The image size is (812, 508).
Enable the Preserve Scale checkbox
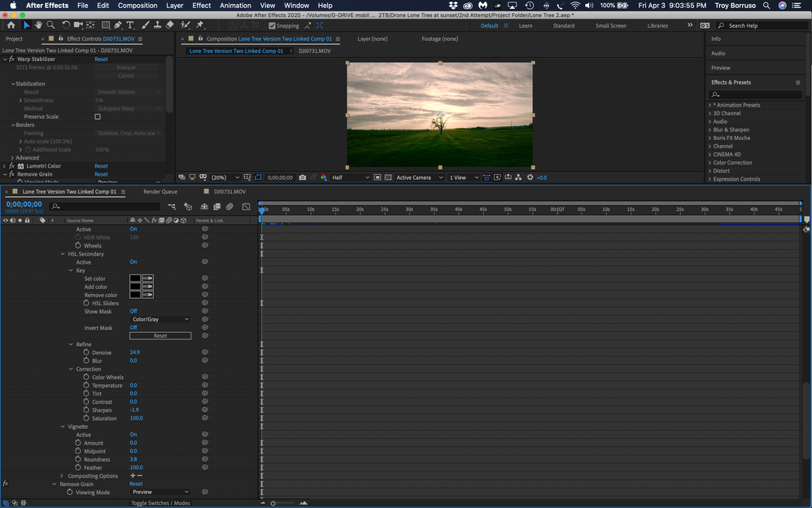click(98, 116)
